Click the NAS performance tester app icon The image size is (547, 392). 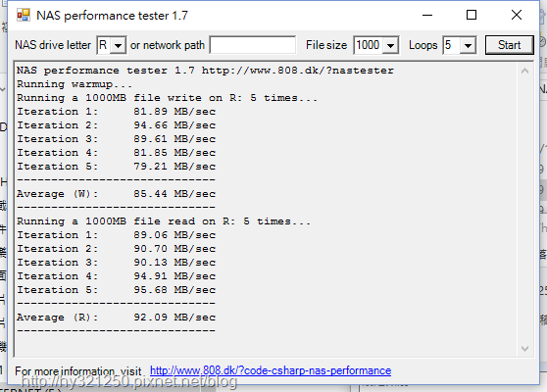pos(24,15)
